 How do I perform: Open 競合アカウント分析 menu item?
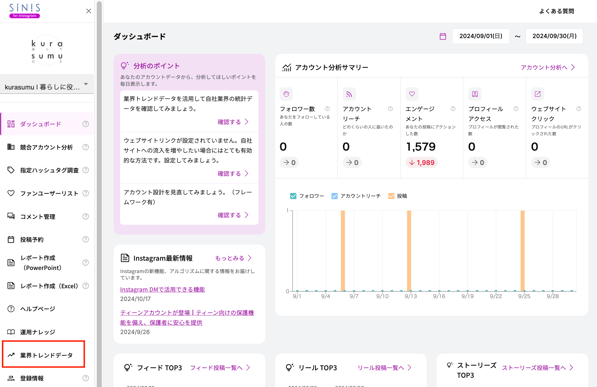tap(46, 147)
